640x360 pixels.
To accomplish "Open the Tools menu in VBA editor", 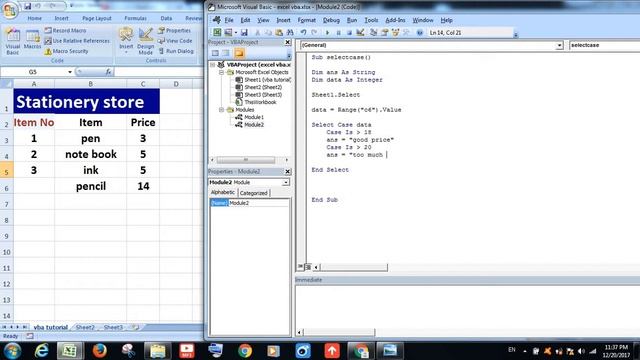I will coord(371,20).
